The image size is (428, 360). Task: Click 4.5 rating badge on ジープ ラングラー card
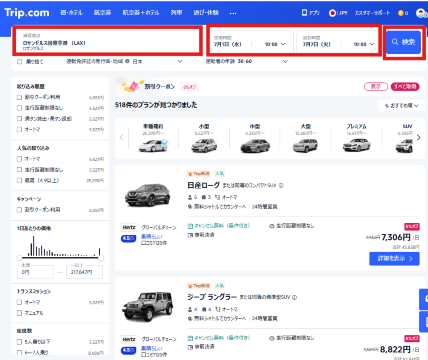[x=129, y=350]
